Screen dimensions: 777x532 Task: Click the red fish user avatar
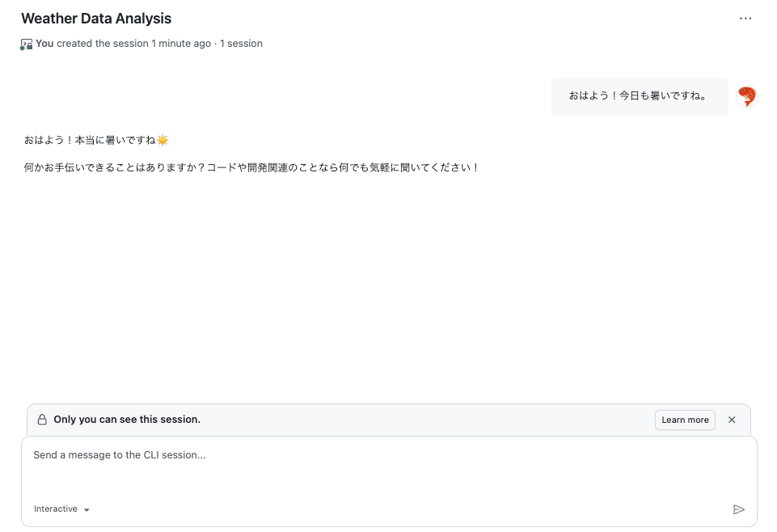[x=746, y=96]
